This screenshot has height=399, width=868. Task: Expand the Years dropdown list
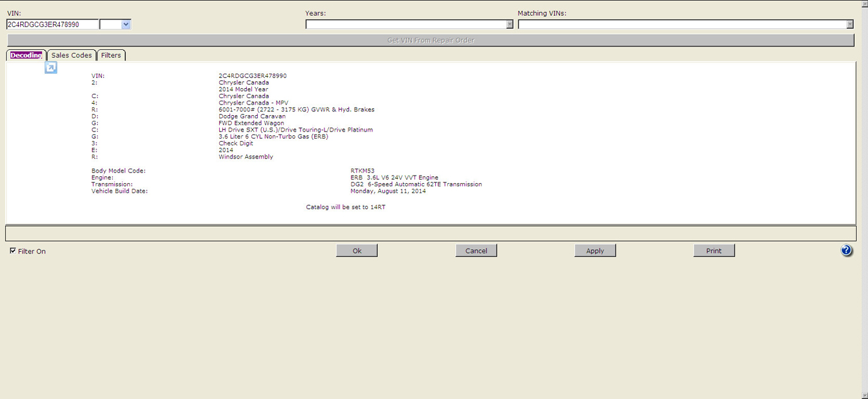510,25
